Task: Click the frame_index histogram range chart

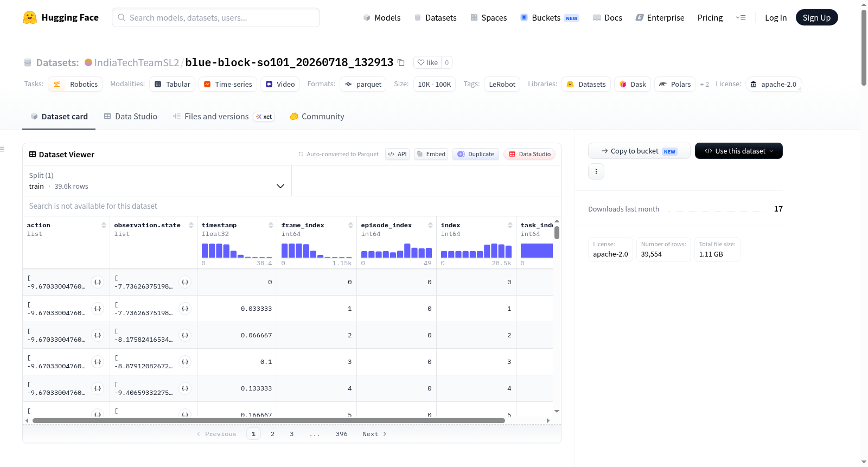Action: 317,251
